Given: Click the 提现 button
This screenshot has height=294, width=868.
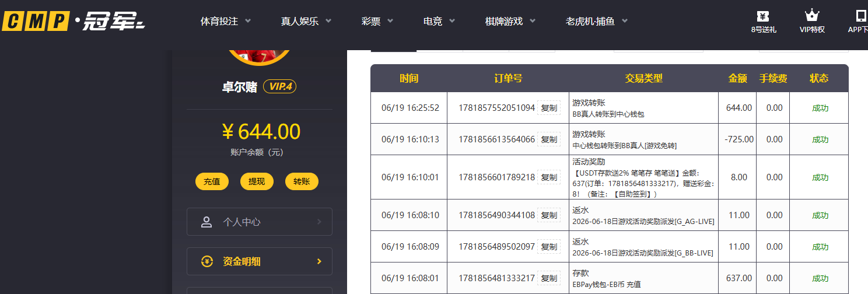Looking at the screenshot, I should (x=257, y=181).
